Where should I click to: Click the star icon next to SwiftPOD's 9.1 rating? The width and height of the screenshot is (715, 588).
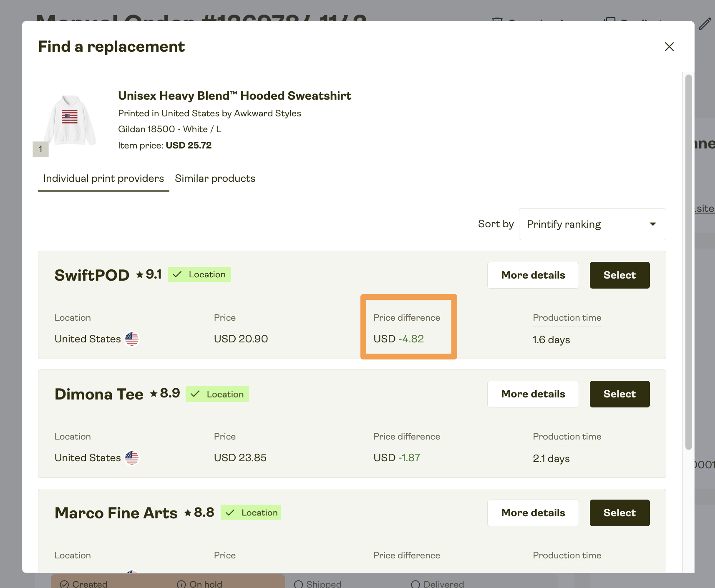tap(139, 274)
